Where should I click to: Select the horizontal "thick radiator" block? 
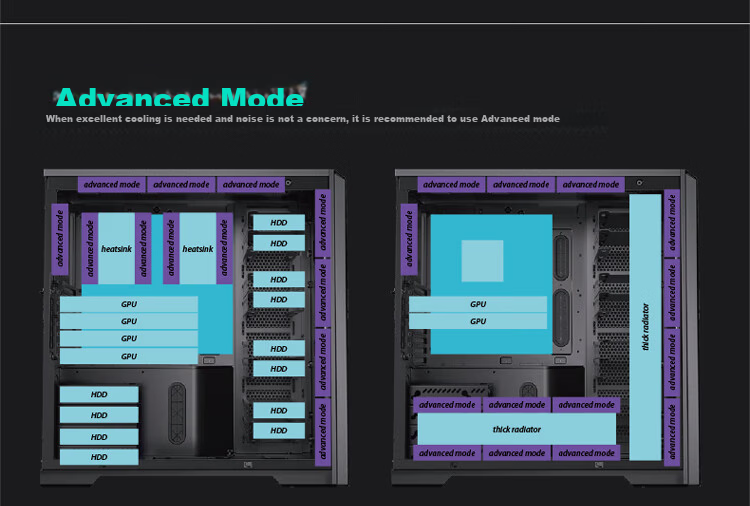(517, 429)
